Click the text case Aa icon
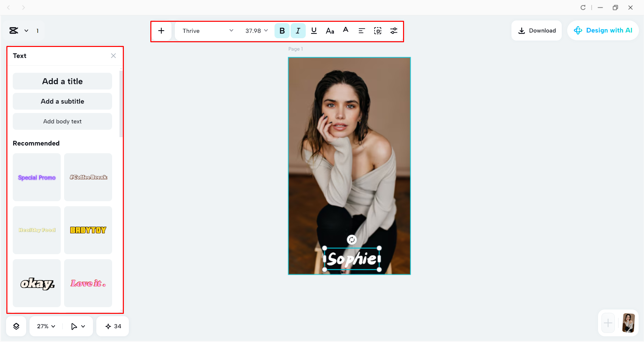This screenshot has width=644, height=342. click(x=330, y=31)
